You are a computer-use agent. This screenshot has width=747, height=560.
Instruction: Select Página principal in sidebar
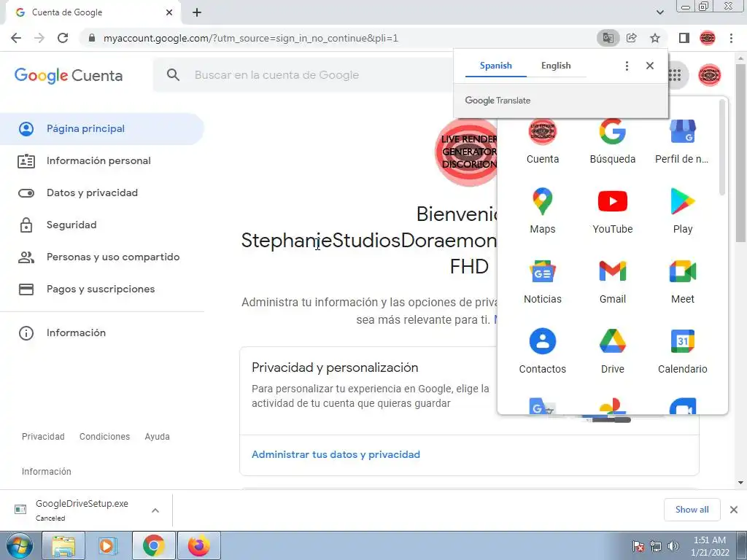tap(102, 129)
